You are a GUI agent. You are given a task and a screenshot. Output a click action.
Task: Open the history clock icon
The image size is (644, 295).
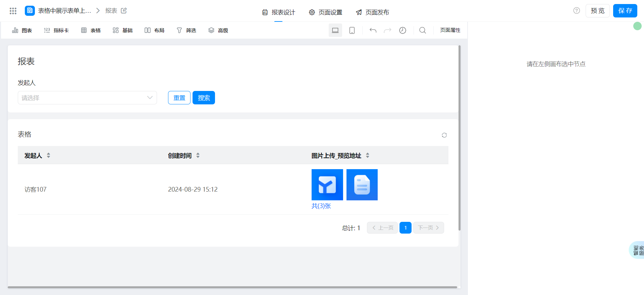tap(402, 31)
